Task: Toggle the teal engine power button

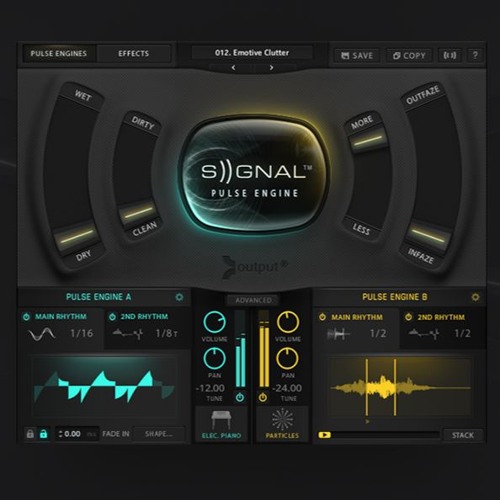Action: pos(240,397)
